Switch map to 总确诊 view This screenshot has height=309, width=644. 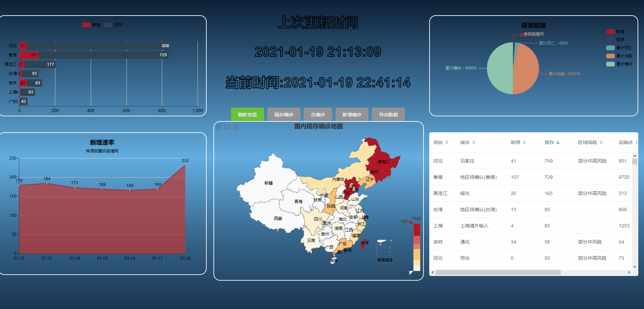click(318, 115)
